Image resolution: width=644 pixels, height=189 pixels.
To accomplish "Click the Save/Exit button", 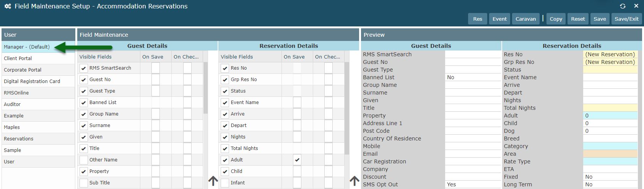I will (626, 19).
